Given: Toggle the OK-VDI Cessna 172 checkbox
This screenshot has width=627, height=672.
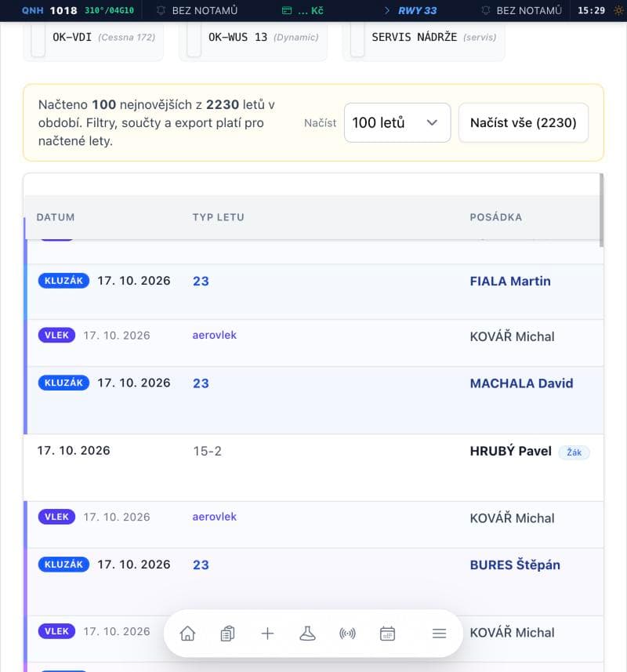Looking at the screenshot, I should click(38, 41).
